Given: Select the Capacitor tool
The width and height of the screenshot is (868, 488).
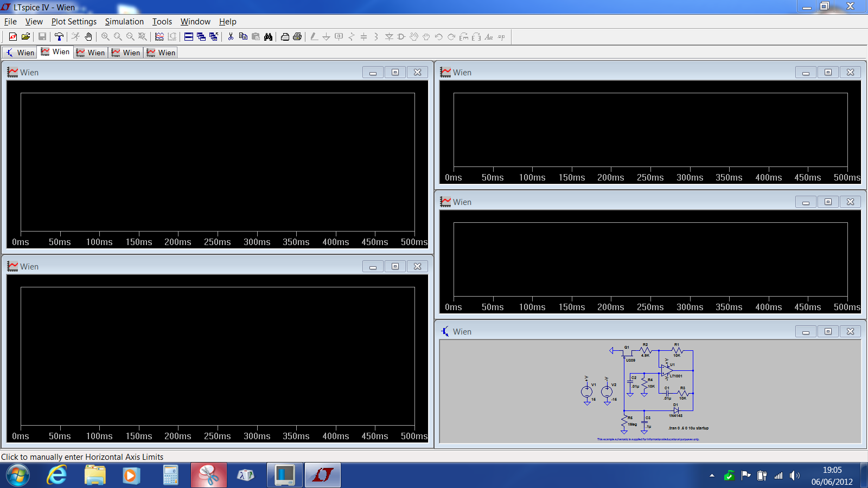Looking at the screenshot, I should 363,37.
